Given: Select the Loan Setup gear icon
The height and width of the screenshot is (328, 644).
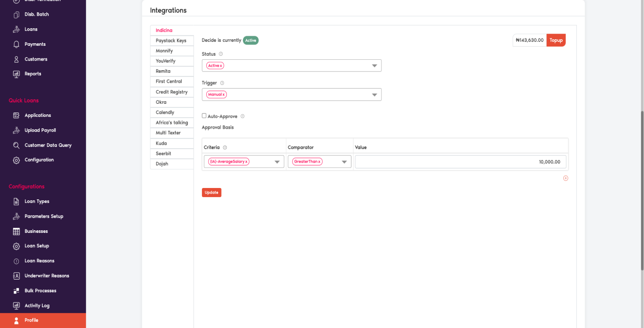Looking at the screenshot, I should [x=16, y=246].
